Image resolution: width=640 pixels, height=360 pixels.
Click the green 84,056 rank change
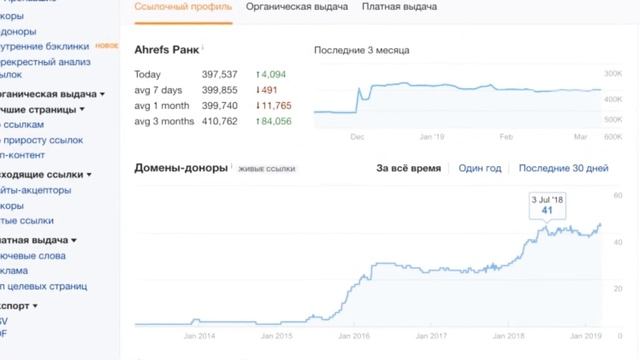[273, 121]
